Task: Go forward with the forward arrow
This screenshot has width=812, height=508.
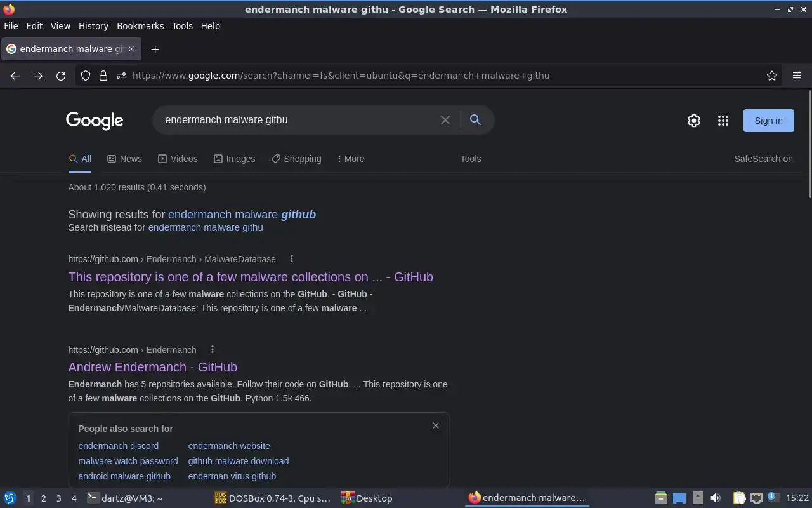Action: click(38, 76)
